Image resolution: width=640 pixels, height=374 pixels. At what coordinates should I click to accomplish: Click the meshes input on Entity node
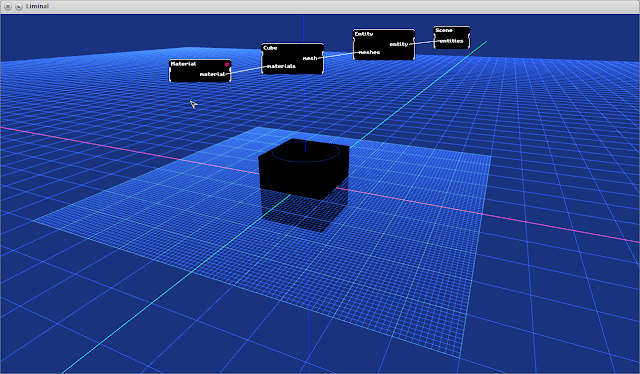pyautogui.click(x=369, y=52)
